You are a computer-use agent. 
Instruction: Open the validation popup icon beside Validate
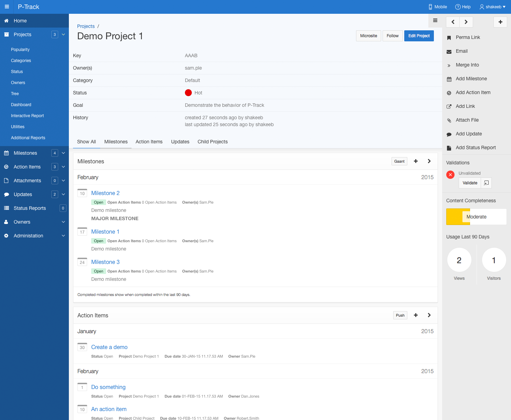(486, 183)
